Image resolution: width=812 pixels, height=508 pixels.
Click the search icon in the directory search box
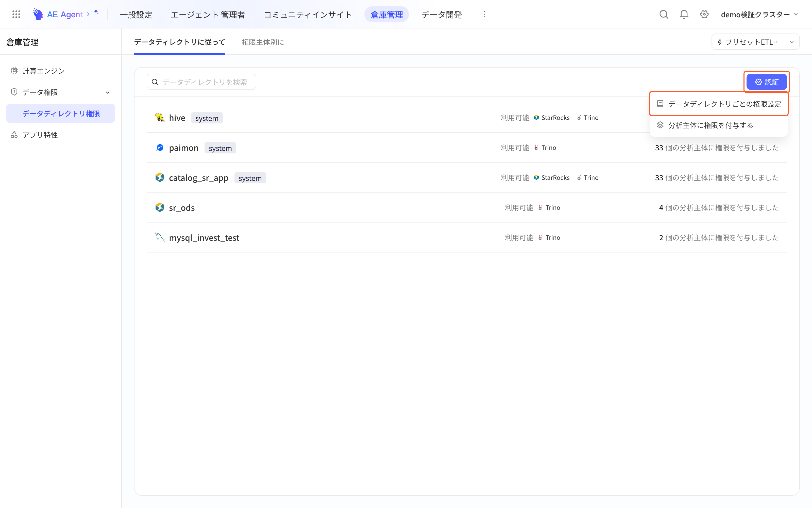[x=155, y=82]
